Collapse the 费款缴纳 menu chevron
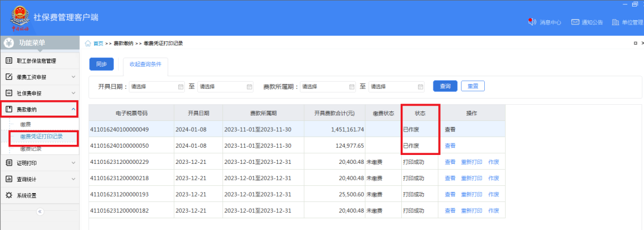This screenshot has width=644, height=230. [x=73, y=109]
